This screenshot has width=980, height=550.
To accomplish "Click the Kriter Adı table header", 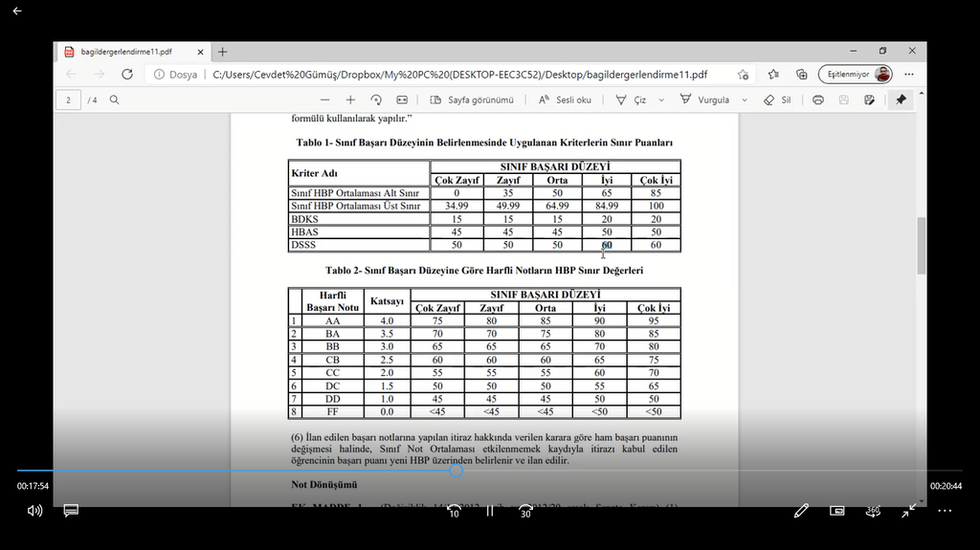I will click(x=314, y=173).
